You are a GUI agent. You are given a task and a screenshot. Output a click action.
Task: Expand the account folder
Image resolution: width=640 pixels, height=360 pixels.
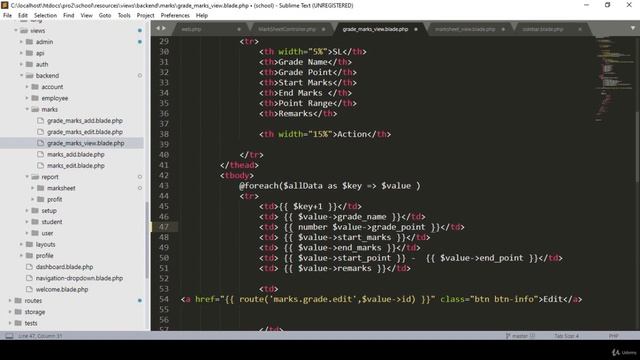point(27,87)
